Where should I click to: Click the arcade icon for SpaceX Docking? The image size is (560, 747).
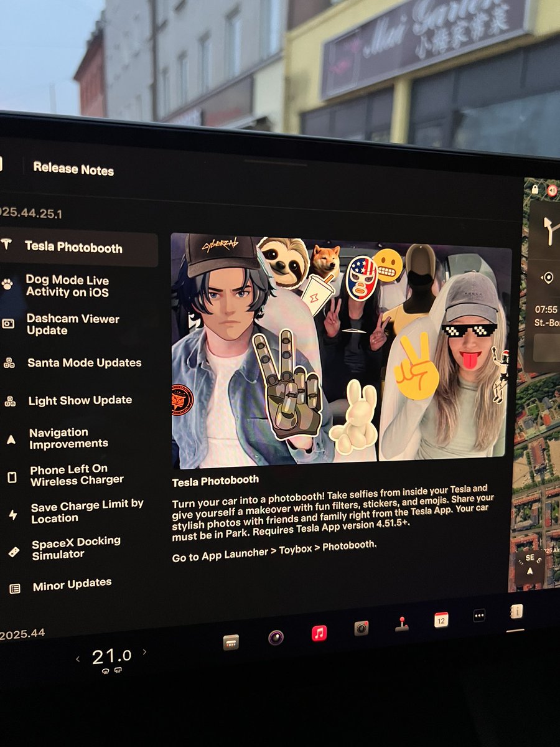coord(14,552)
